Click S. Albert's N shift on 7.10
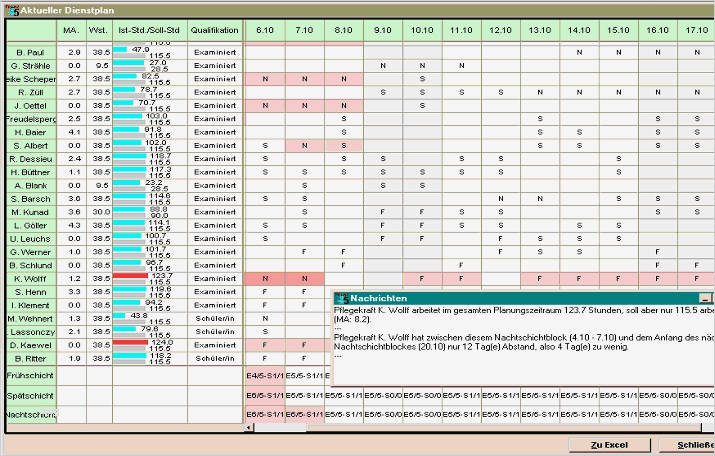This screenshot has height=456, width=715. pos(304,145)
